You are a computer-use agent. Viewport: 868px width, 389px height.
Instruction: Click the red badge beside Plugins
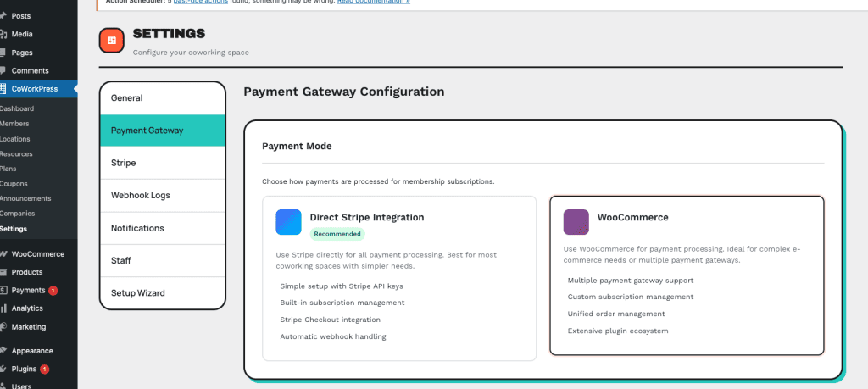[44, 369]
